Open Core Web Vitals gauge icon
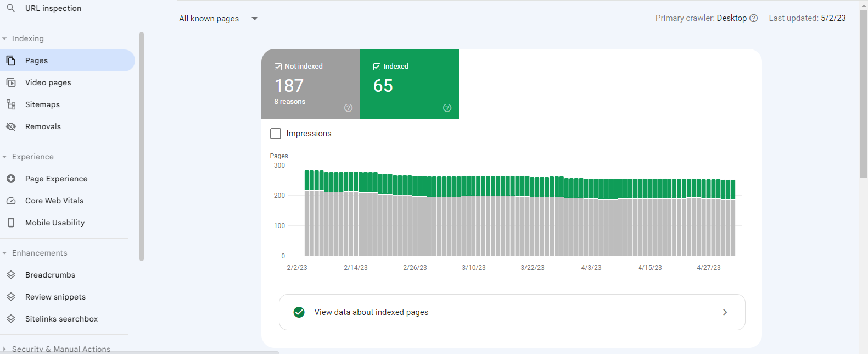Screen dimensions: 868x354 tap(11, 201)
